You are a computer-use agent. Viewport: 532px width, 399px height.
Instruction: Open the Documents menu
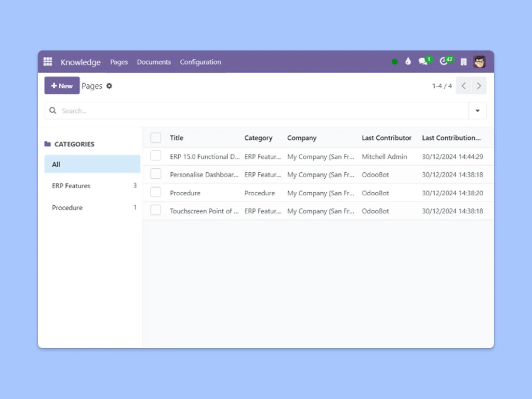[154, 62]
